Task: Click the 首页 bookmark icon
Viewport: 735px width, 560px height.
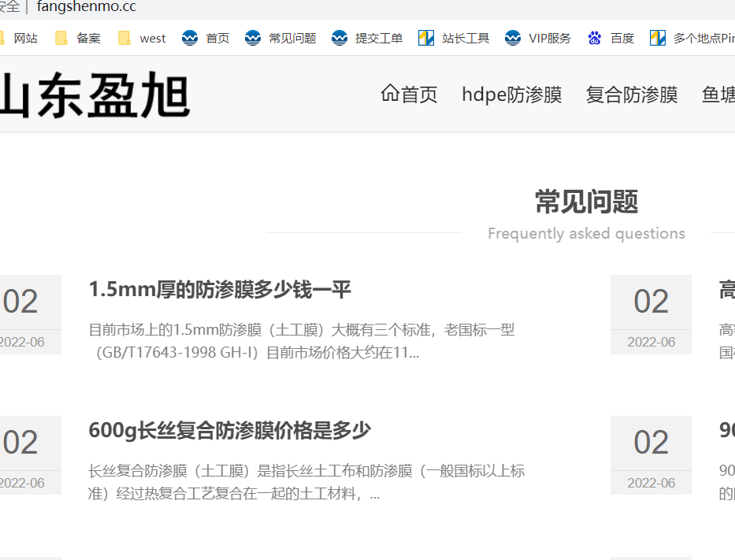Action: pos(190,38)
